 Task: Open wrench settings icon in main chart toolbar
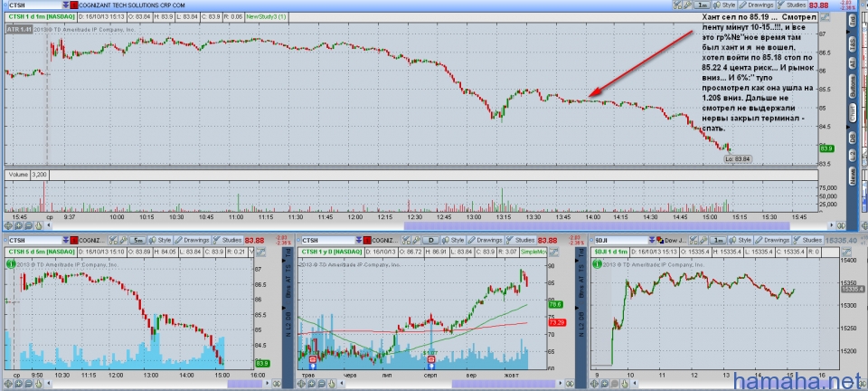(x=687, y=5)
